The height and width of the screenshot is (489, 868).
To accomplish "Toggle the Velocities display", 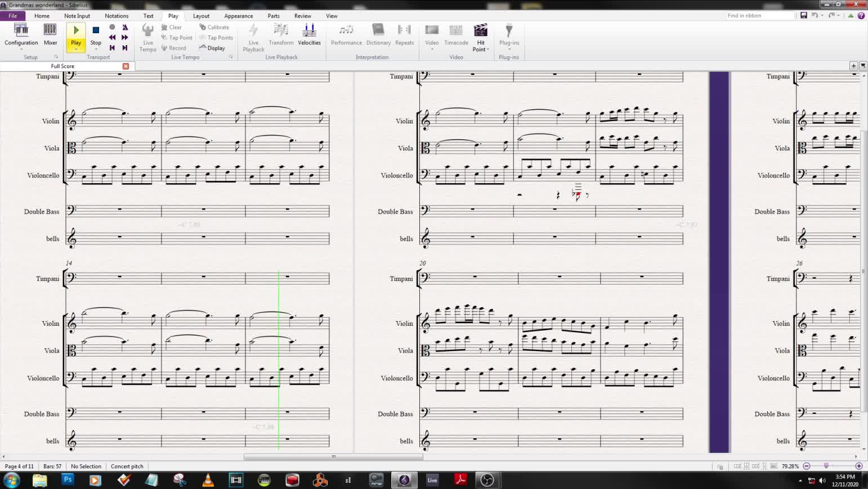I will pyautogui.click(x=309, y=34).
